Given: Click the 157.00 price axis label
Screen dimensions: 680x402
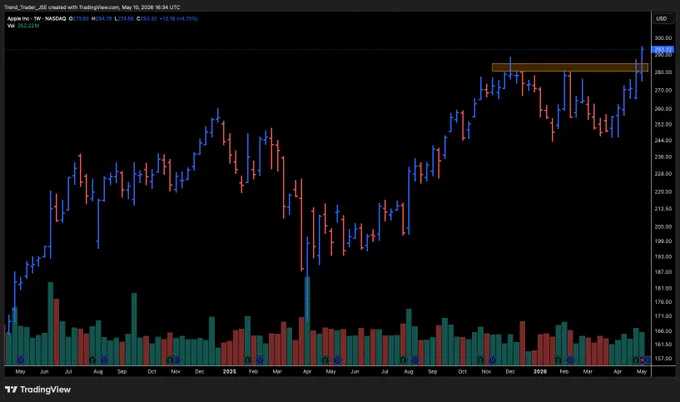Looking at the screenshot, I should tap(663, 359).
